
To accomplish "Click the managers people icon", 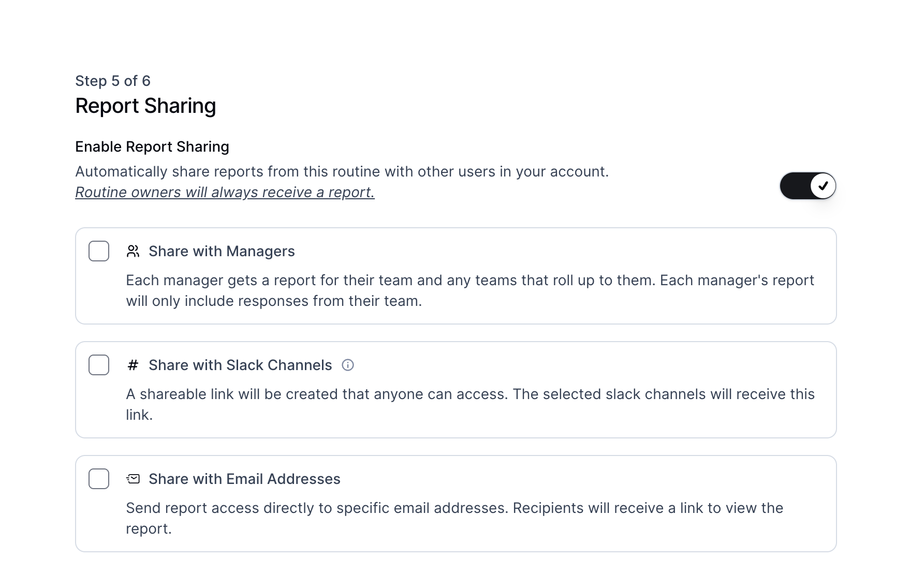I will coord(133,251).
